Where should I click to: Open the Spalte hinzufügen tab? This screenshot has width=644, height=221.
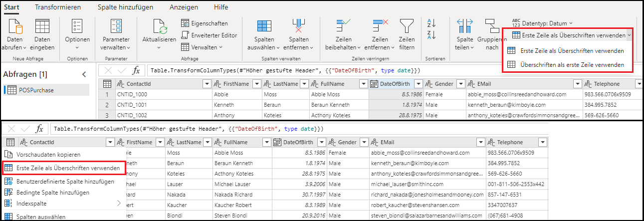pos(125,7)
